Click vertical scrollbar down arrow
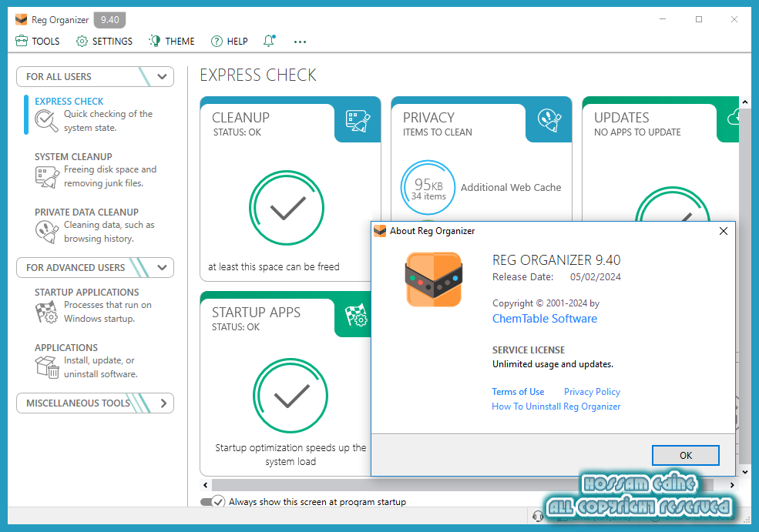Screen dimensions: 759x532 pos(745,472)
